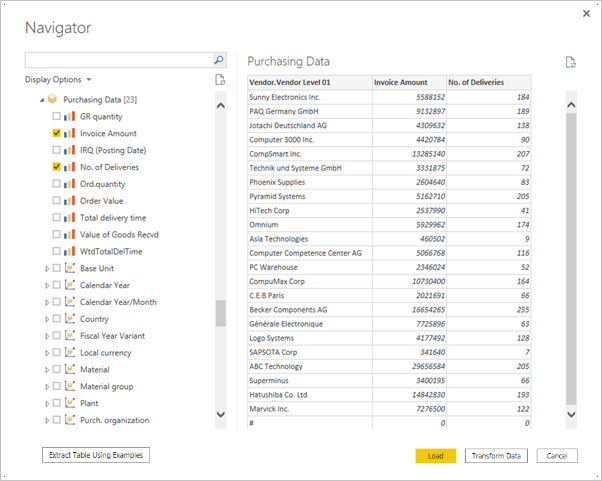Viewport: 602px width, 481px height.
Task: Click the Local currency dimension icon
Action: click(x=69, y=352)
